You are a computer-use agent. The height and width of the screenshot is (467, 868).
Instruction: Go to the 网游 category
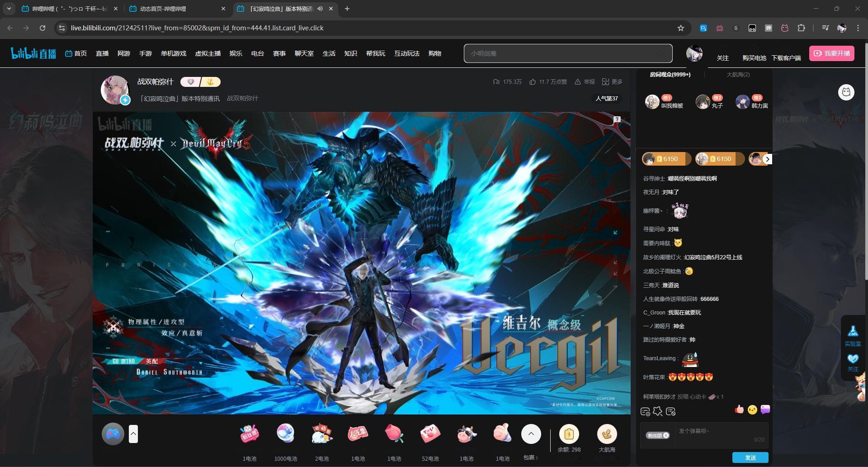[124, 53]
